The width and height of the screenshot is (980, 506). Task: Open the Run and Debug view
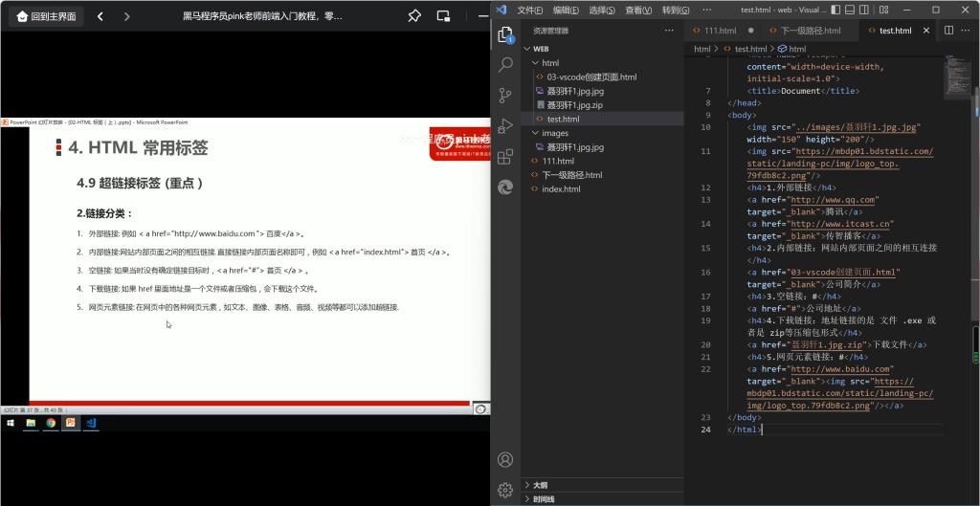(506, 126)
